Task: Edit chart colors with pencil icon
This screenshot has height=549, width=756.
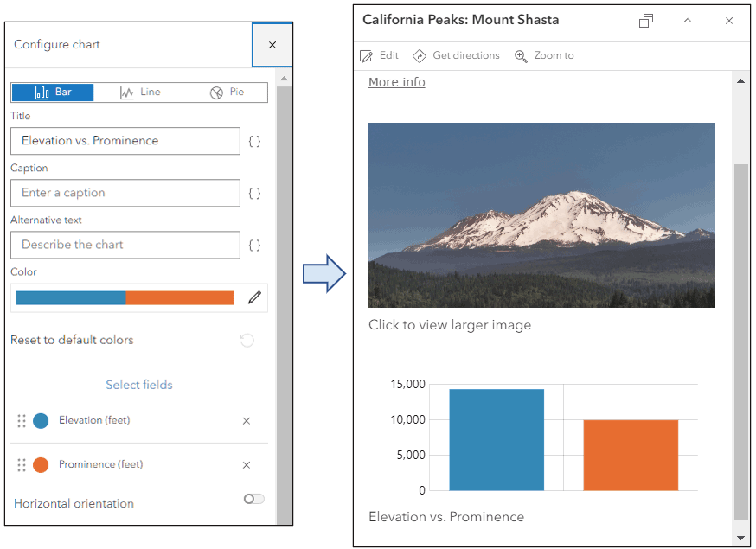Action: pyautogui.click(x=254, y=298)
